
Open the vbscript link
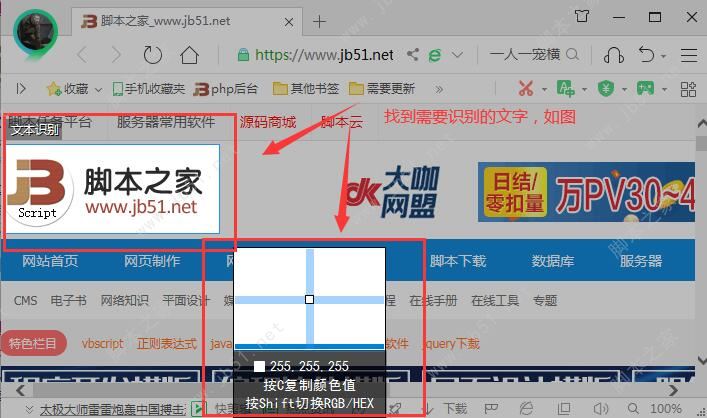[103, 344]
